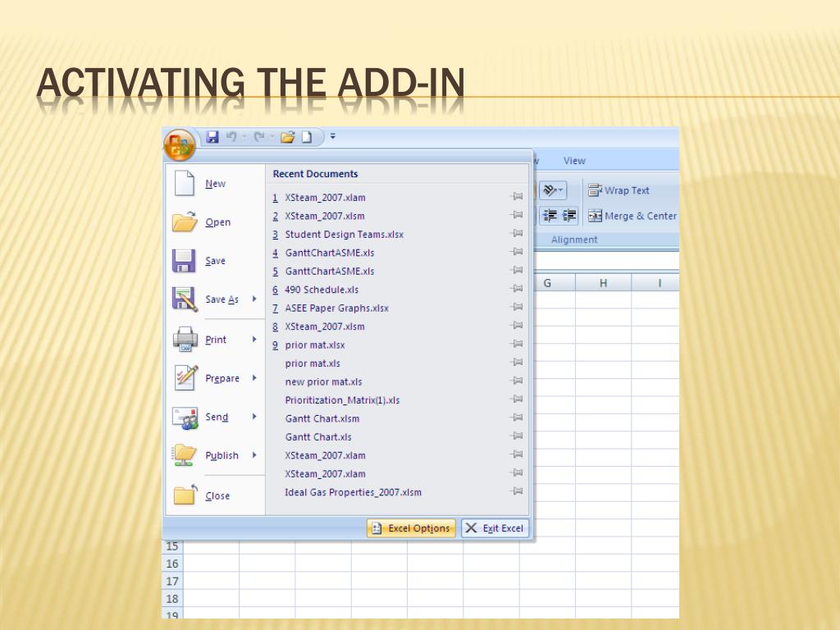Click the Open folder icon in Quick Access Toolbar
This screenshot has width=840, height=630.
coord(288,137)
